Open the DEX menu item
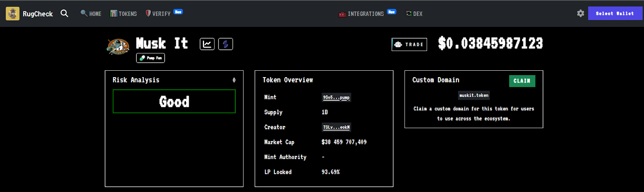 [414, 14]
